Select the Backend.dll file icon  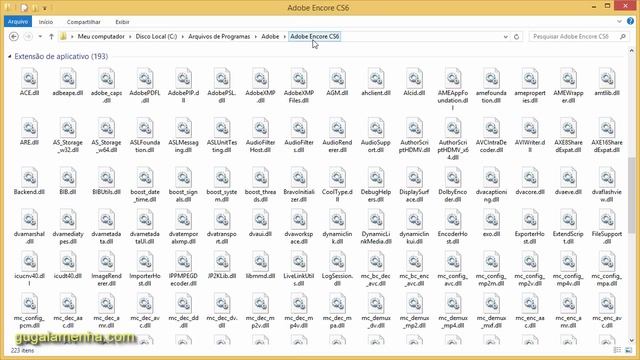pos(29,177)
